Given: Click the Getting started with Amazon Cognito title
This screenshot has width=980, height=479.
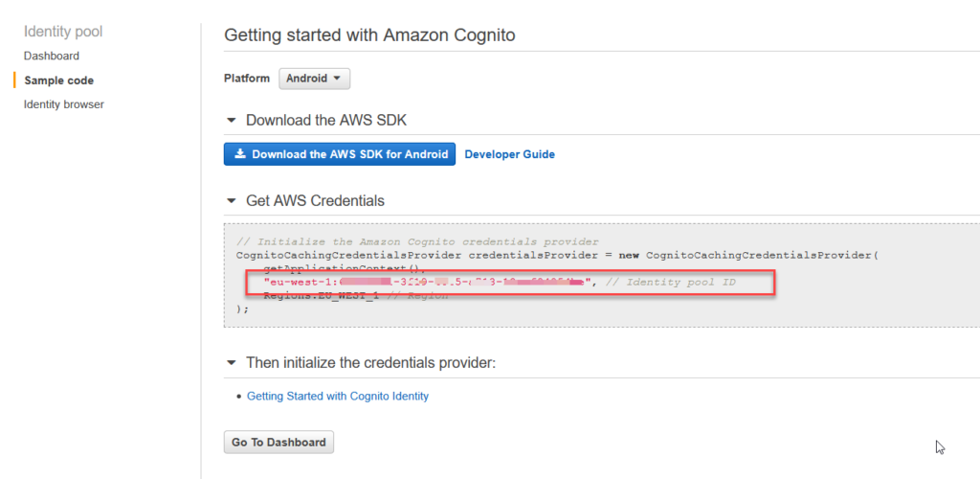Looking at the screenshot, I should [369, 35].
